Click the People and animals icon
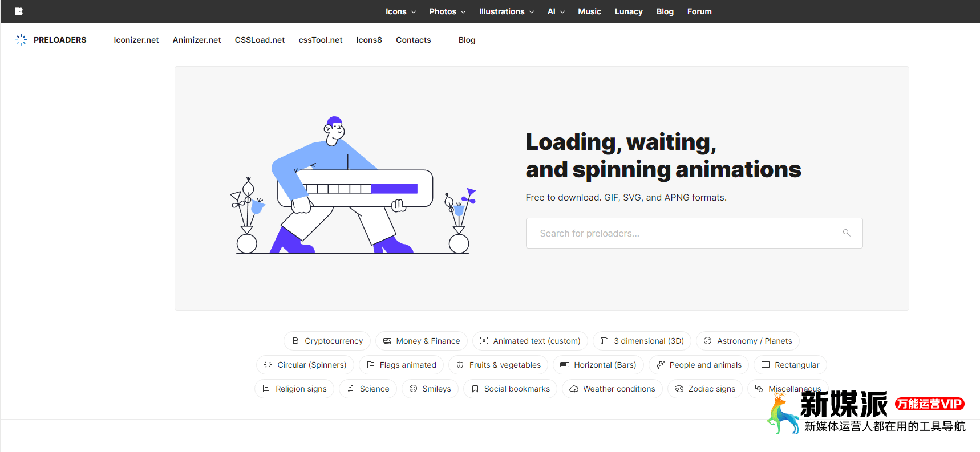Viewport: 980px width, 452px height. click(661, 365)
